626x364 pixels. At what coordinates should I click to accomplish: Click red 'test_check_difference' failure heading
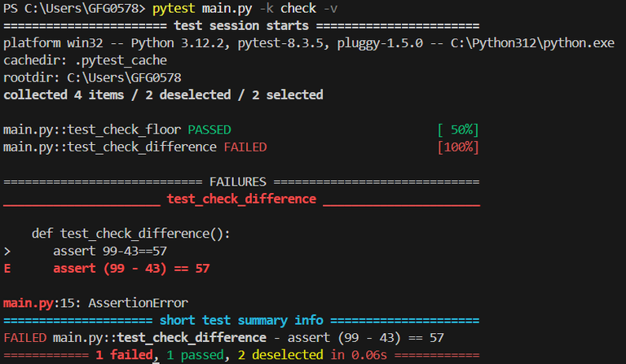(241, 199)
